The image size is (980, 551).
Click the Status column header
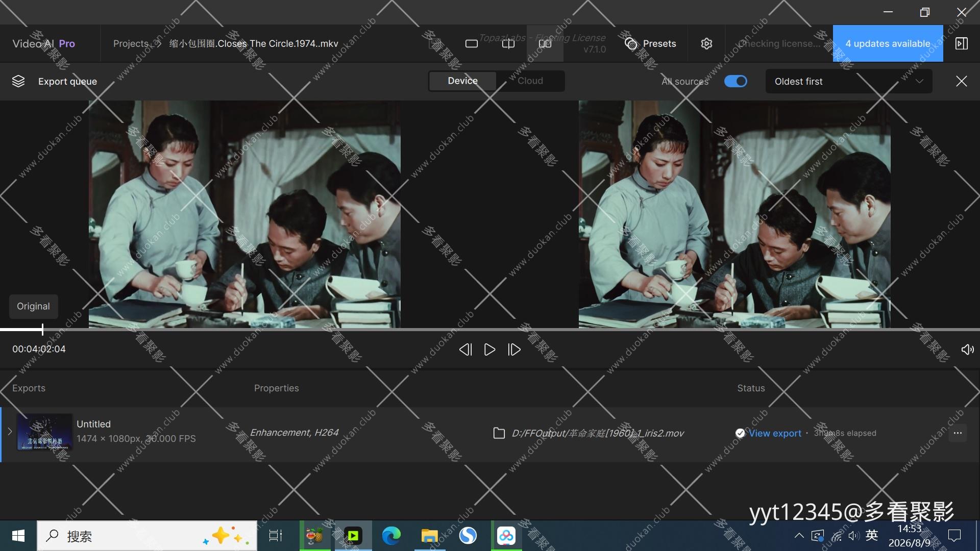click(751, 388)
